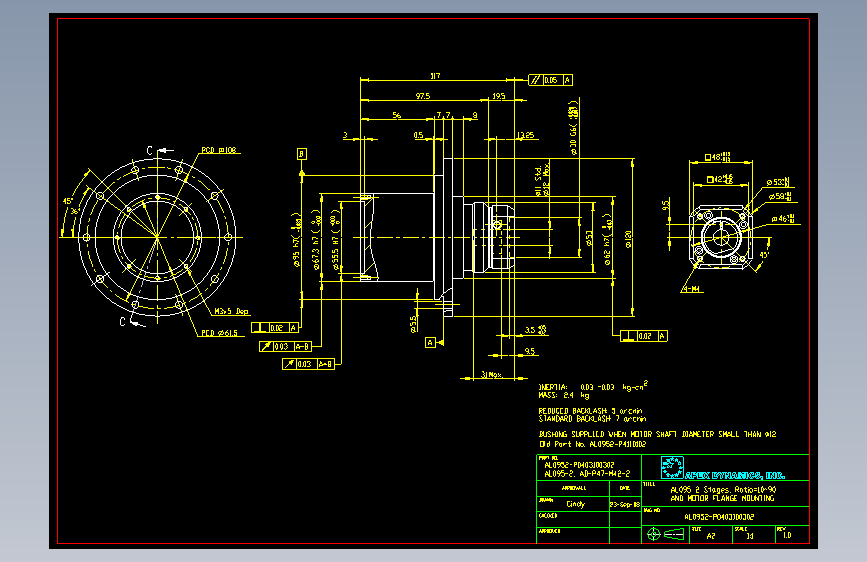Select the 117 overall length dimension
Screen dimensions: 867x562
click(x=435, y=76)
